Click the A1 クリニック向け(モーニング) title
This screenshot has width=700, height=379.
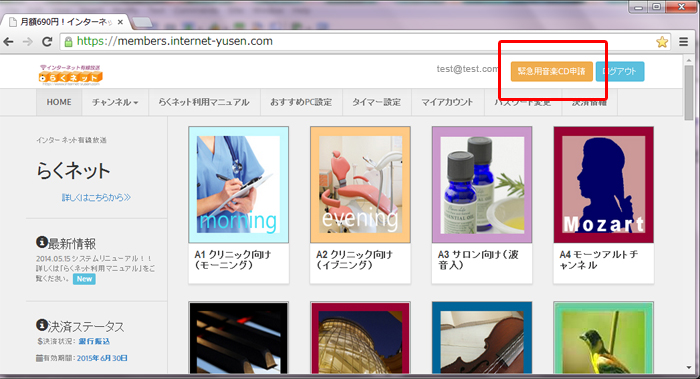click(x=233, y=259)
